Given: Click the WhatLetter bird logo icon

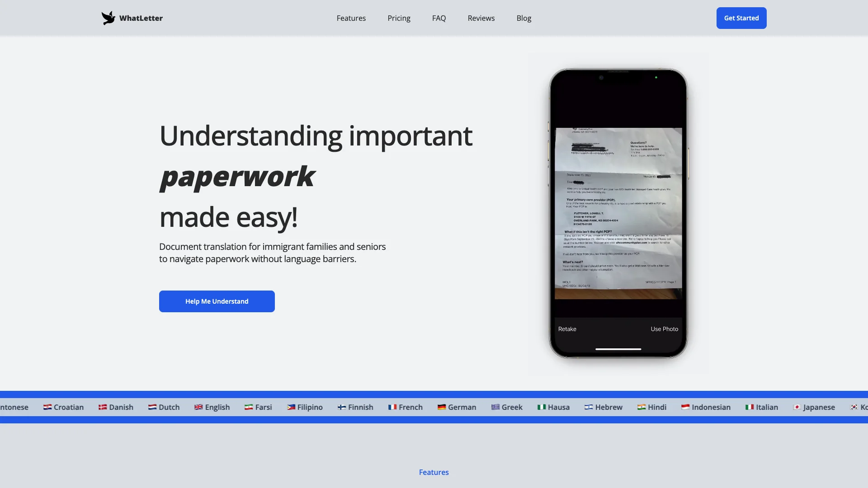Looking at the screenshot, I should pos(108,18).
